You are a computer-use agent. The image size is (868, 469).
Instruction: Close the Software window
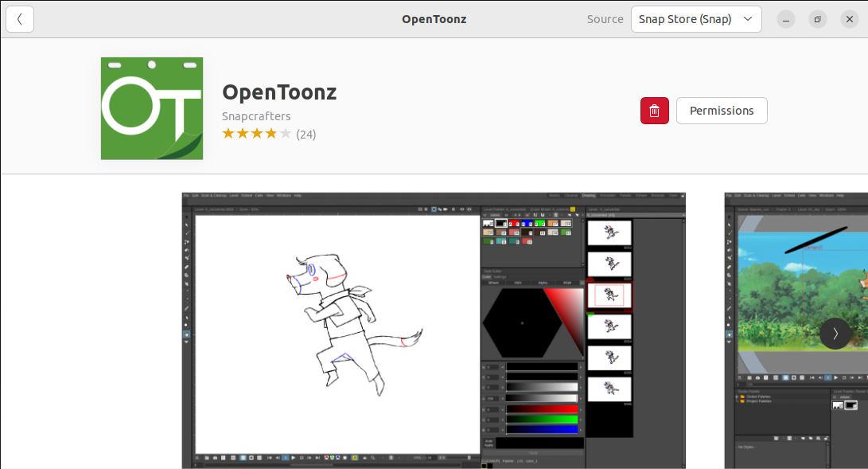(849, 19)
